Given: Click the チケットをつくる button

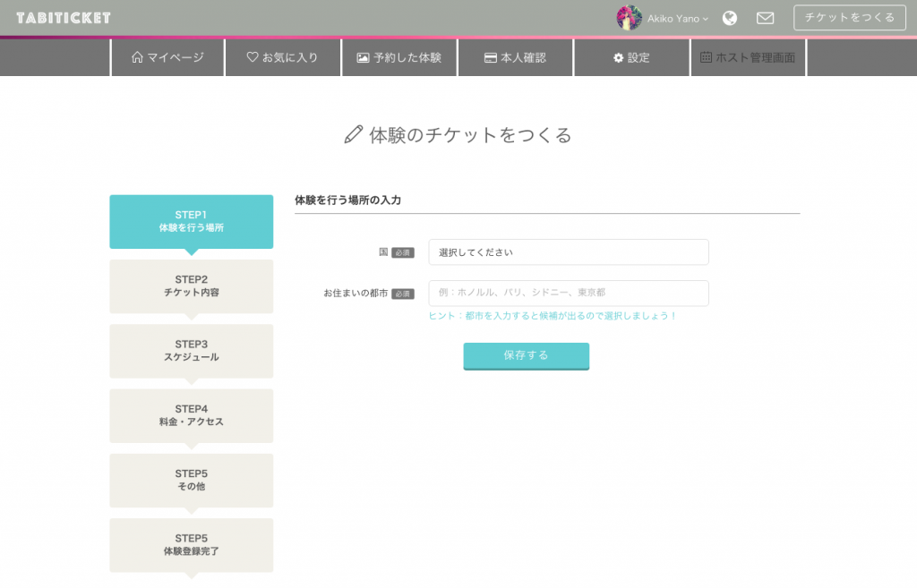Looking at the screenshot, I should 849,17.
